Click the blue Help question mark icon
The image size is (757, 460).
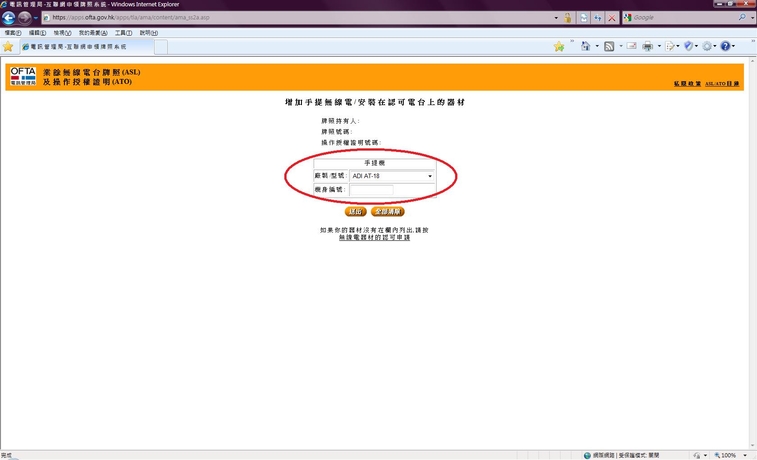(x=726, y=46)
